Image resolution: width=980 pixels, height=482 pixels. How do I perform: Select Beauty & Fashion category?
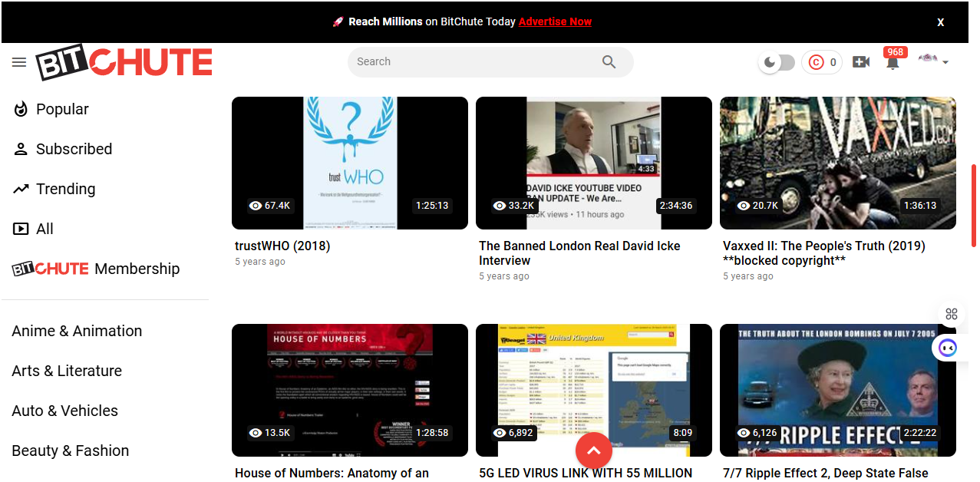coord(71,451)
